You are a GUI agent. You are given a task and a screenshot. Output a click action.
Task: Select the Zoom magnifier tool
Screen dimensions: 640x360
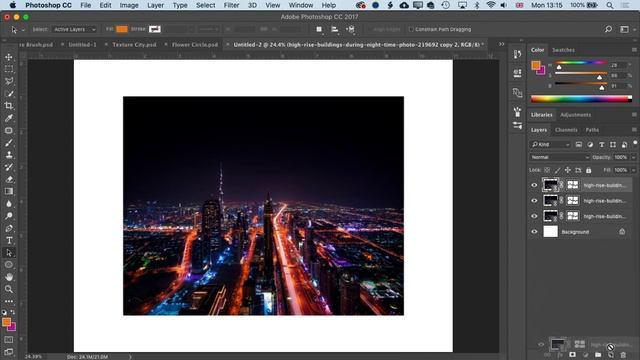(9, 289)
